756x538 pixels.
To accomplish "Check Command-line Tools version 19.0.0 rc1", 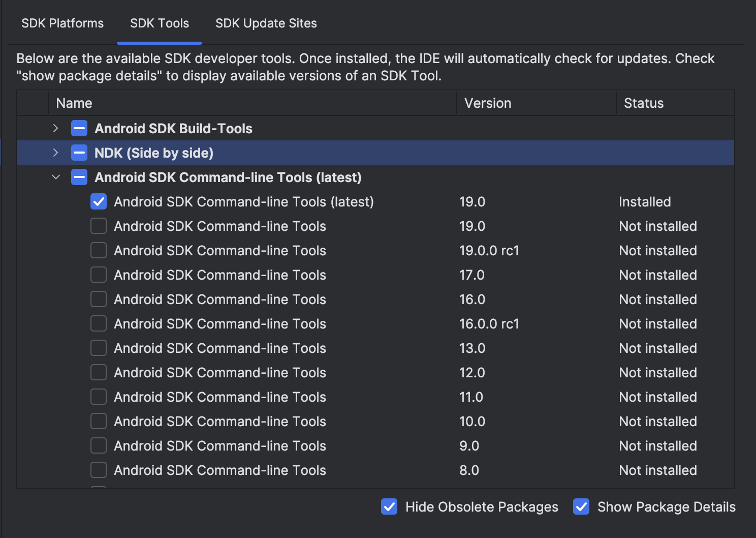I will pyautogui.click(x=99, y=250).
